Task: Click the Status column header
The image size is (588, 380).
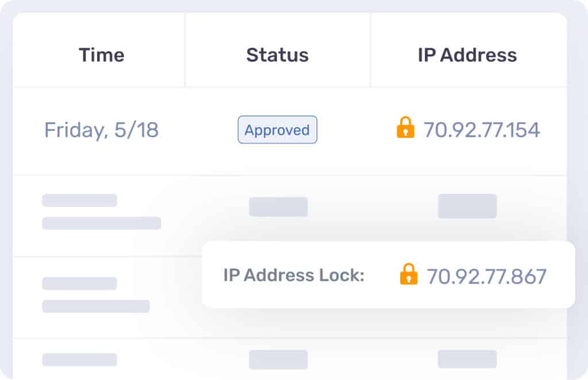Action: (277, 55)
